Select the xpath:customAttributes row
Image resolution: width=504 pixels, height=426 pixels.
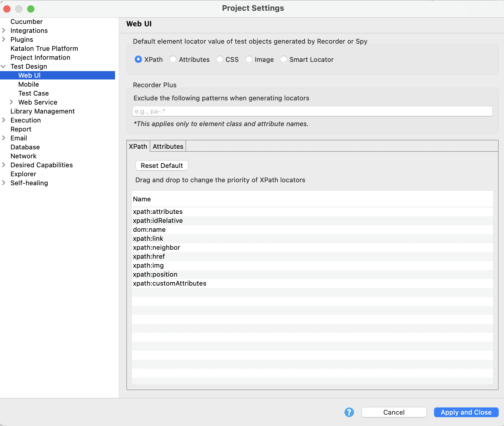coord(312,283)
